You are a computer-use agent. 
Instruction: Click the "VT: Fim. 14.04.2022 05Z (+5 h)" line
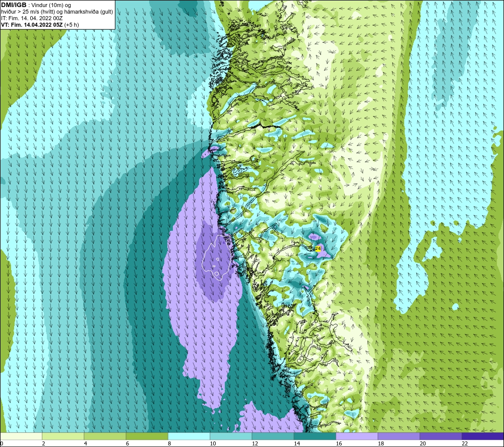[40, 25]
